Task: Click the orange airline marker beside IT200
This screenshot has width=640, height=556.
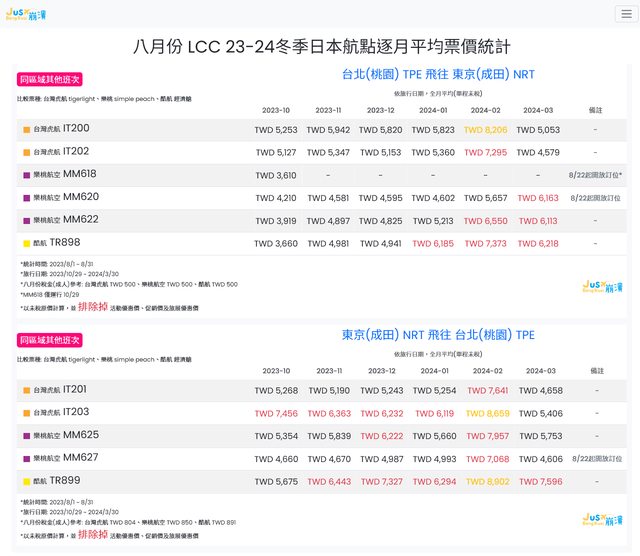Action: pos(27,130)
